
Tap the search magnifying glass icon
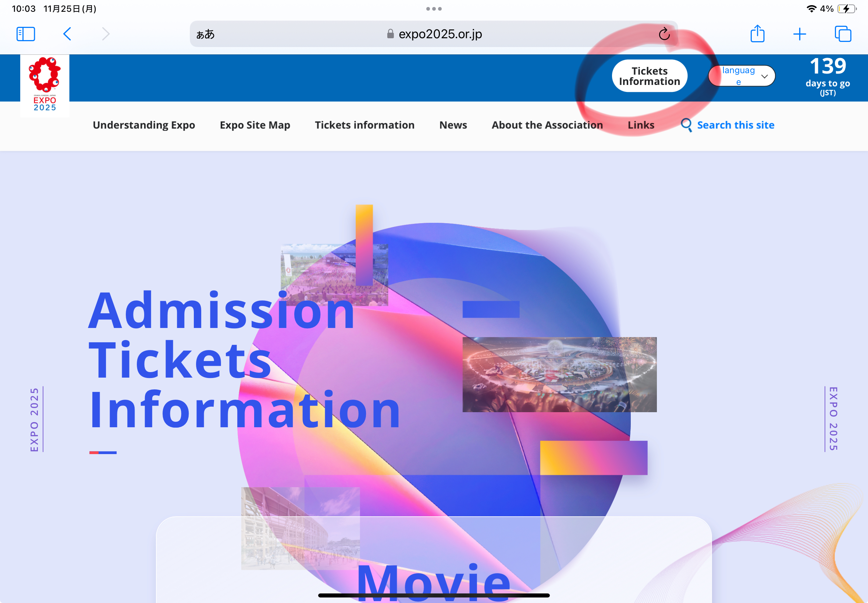[686, 125]
